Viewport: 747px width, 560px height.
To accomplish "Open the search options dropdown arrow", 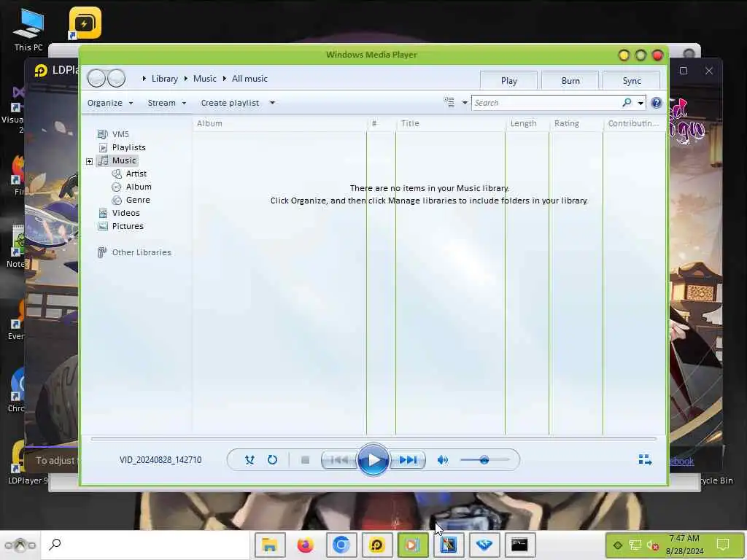I will point(640,103).
